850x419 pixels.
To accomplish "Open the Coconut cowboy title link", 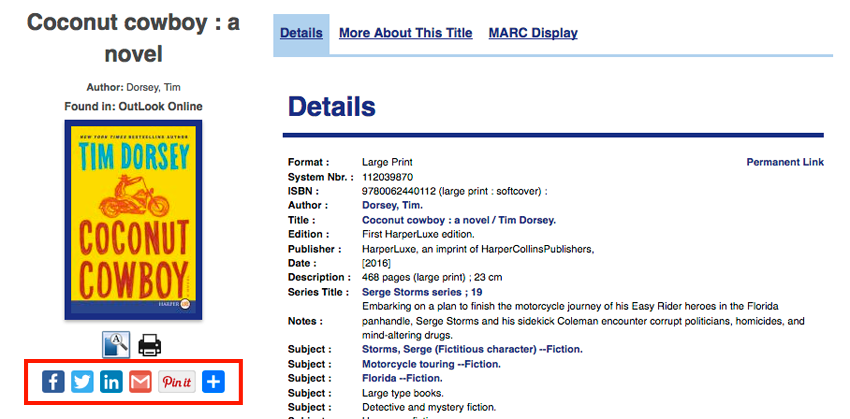I will click(458, 220).
